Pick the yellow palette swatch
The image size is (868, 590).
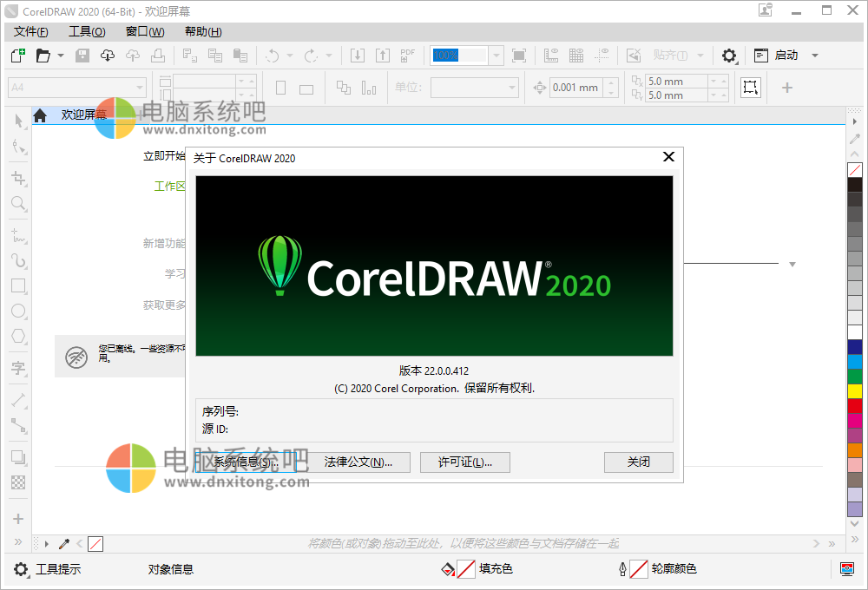click(x=855, y=390)
